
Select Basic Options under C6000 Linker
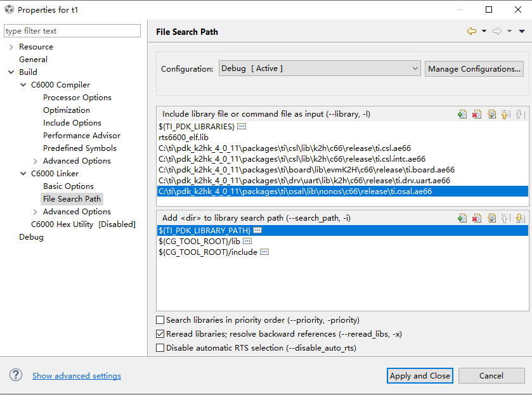[x=68, y=186]
